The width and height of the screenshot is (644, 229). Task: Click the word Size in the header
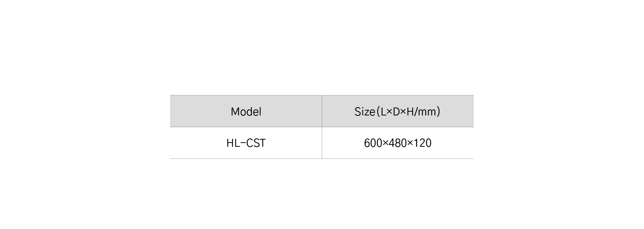point(364,112)
